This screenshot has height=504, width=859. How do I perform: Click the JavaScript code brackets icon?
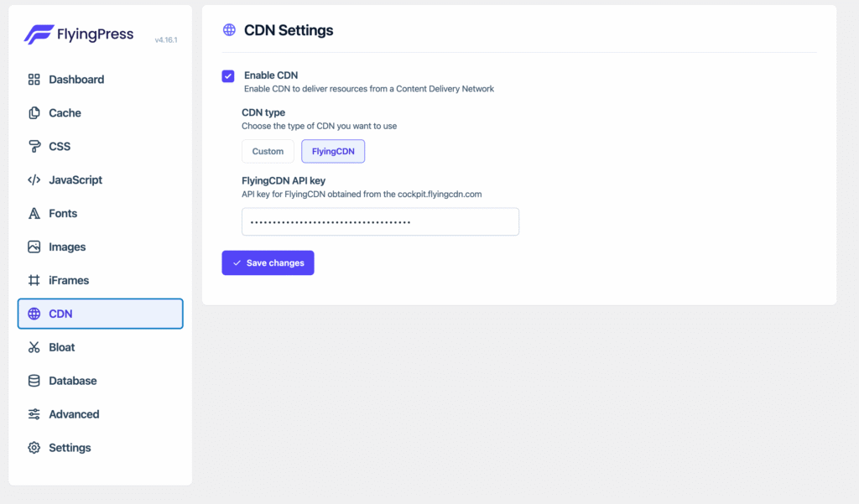pos(34,180)
